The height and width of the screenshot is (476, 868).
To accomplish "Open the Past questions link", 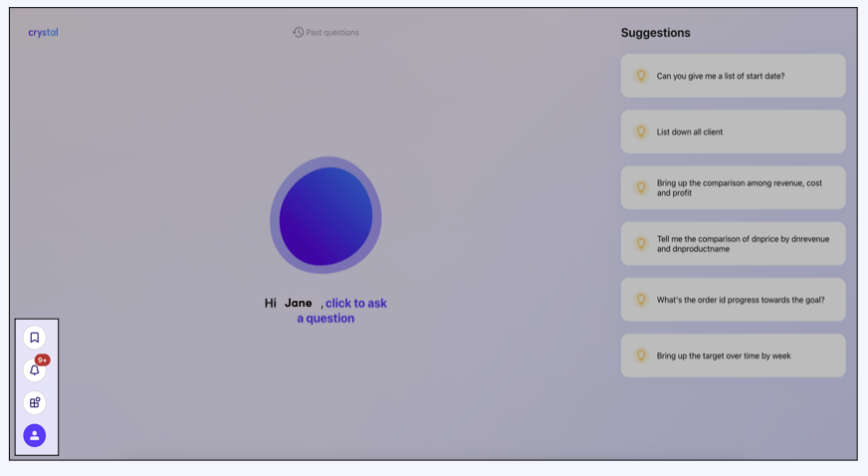I will 332,33.
